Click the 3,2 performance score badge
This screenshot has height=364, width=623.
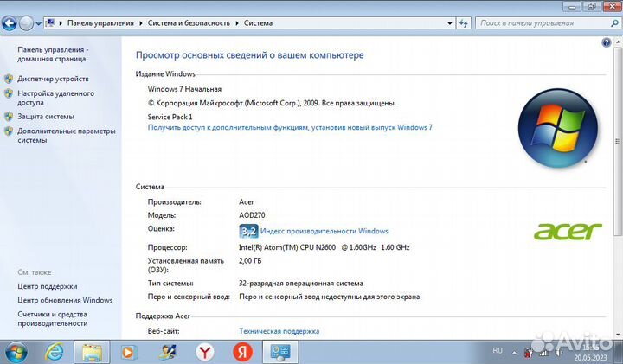click(x=248, y=231)
